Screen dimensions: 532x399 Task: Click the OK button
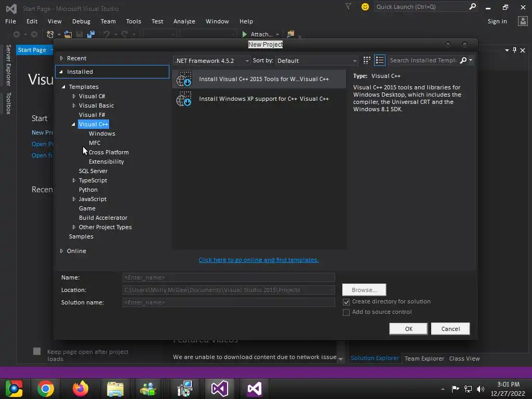tap(408, 329)
